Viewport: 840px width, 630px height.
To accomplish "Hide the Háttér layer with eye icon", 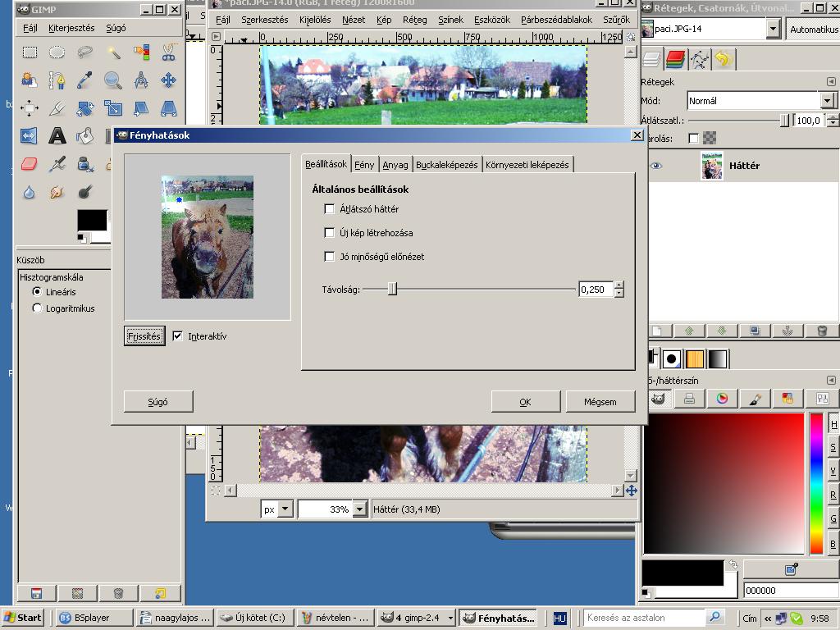I will pos(656,166).
